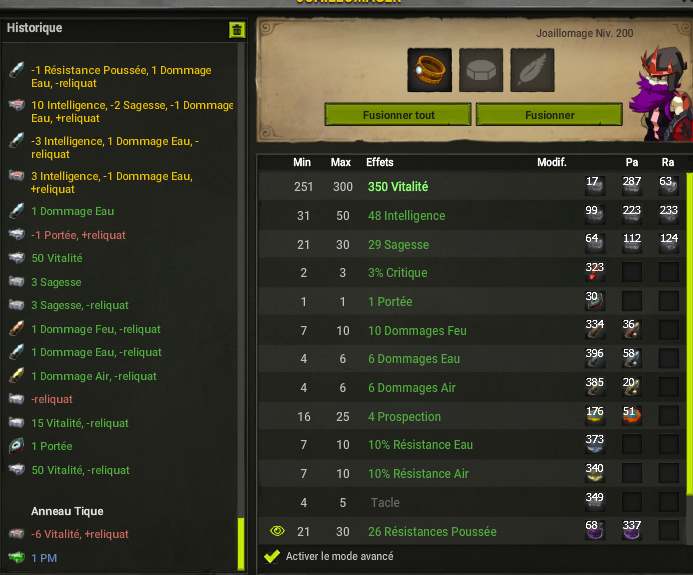
Task: Clear history with the trash icon
Action: (237, 30)
